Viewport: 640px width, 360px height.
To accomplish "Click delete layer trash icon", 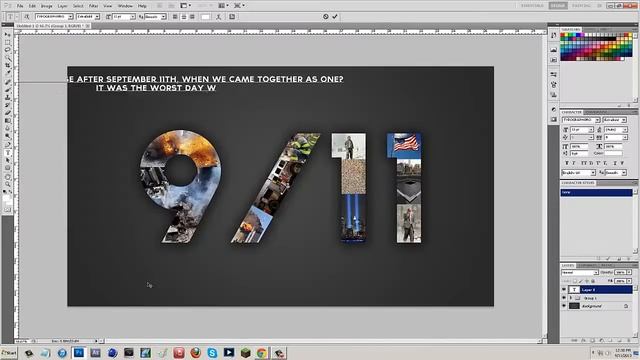I will 629,340.
